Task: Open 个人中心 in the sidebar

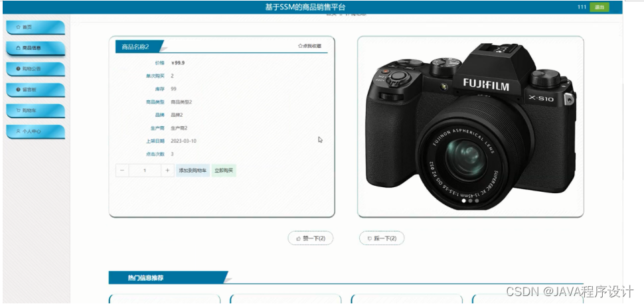Action: [35, 131]
